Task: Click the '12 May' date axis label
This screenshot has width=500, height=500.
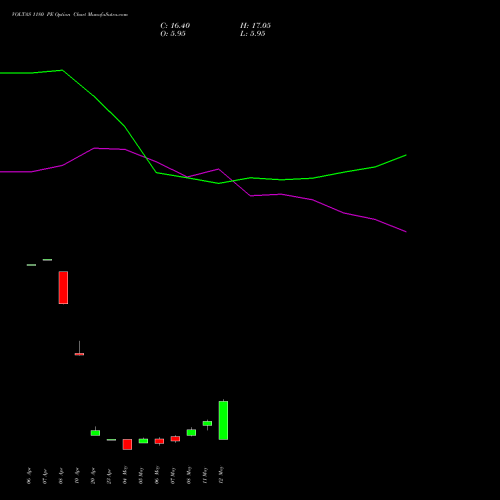Action: click(x=221, y=475)
